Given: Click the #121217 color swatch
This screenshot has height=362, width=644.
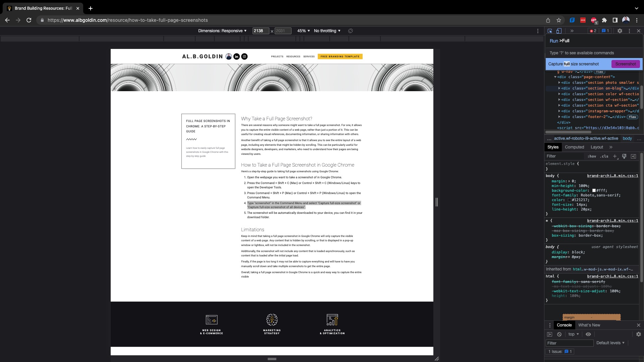Looking at the screenshot, I should click(570, 200).
